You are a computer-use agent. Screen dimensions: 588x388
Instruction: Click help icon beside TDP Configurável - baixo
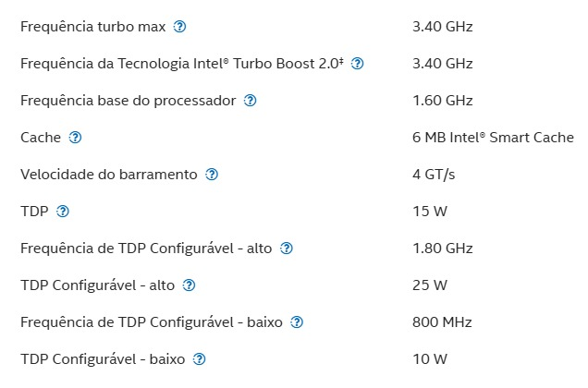(199, 359)
